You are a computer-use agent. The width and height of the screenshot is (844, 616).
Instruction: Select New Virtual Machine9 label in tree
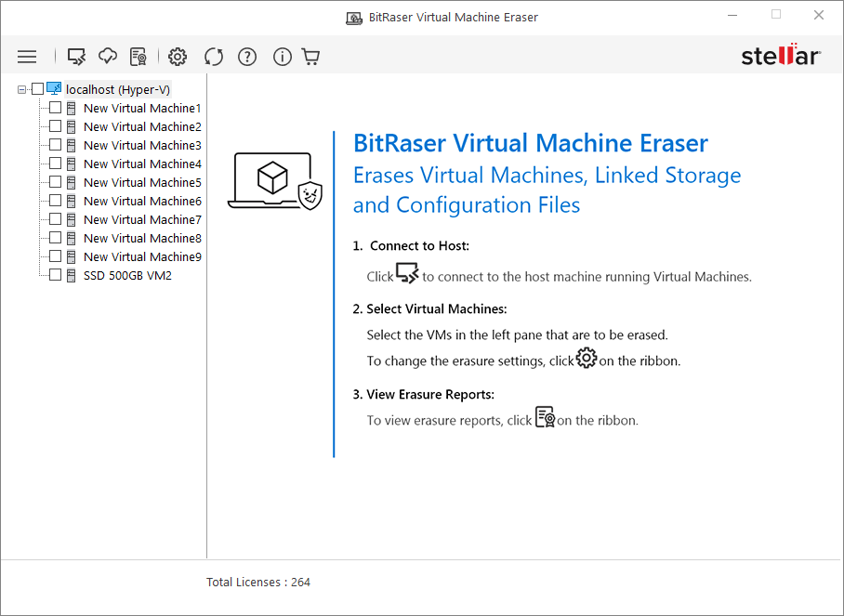coord(142,256)
